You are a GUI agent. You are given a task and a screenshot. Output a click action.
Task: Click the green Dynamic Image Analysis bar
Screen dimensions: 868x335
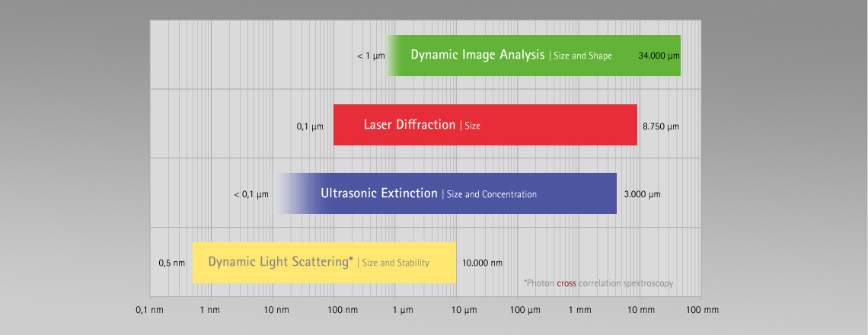(533, 56)
